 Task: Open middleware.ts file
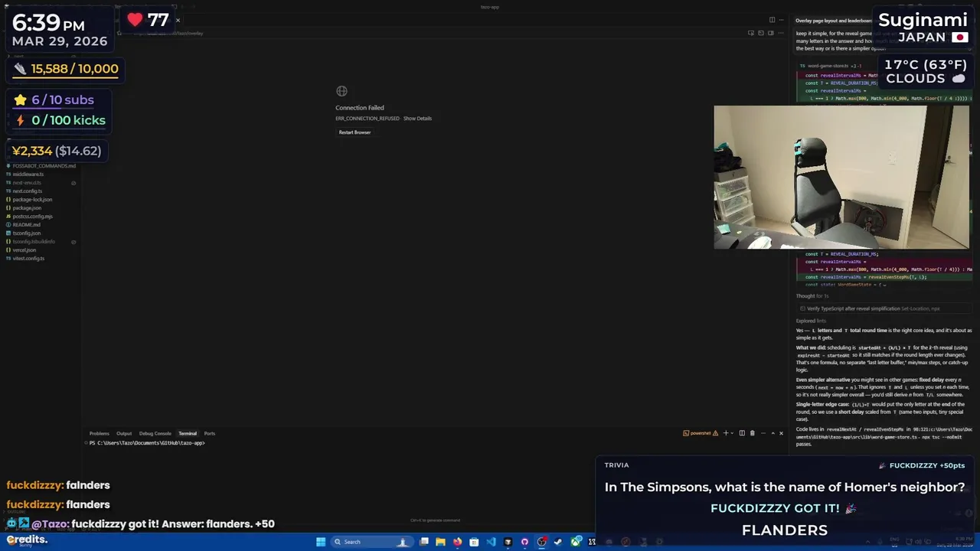tap(28, 174)
